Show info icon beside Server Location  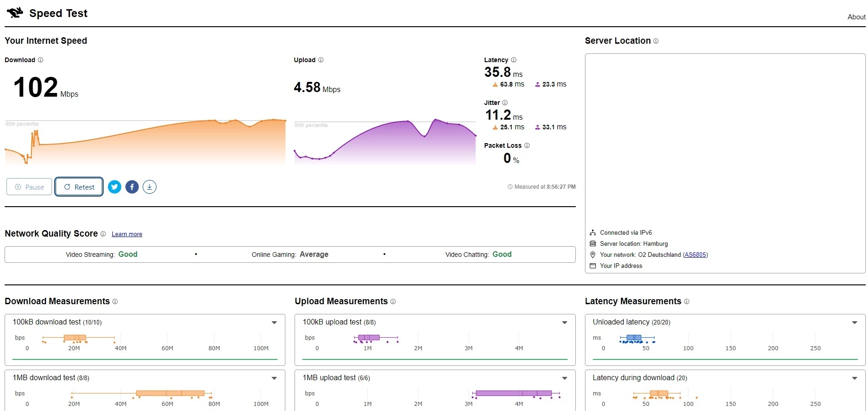656,41
